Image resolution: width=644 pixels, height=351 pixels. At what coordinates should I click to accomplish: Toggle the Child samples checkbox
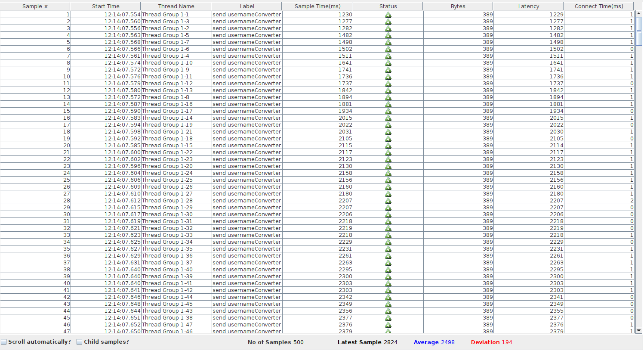coord(80,342)
